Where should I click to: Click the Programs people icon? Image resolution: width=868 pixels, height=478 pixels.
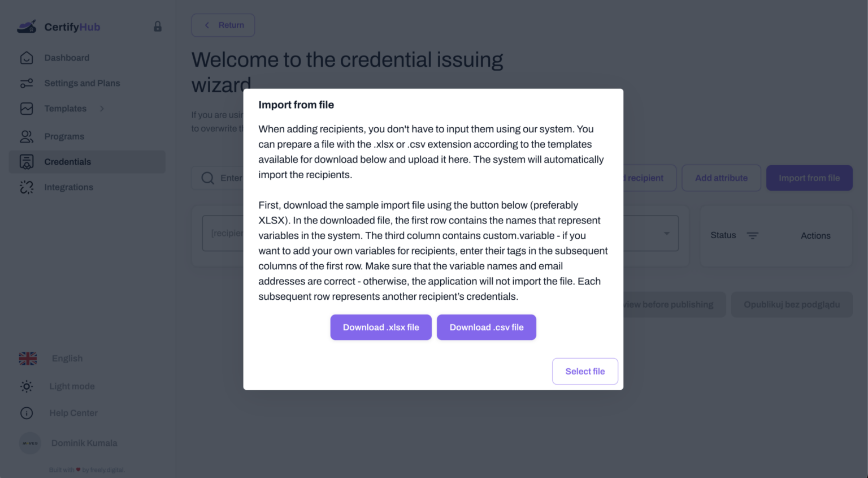tap(27, 136)
